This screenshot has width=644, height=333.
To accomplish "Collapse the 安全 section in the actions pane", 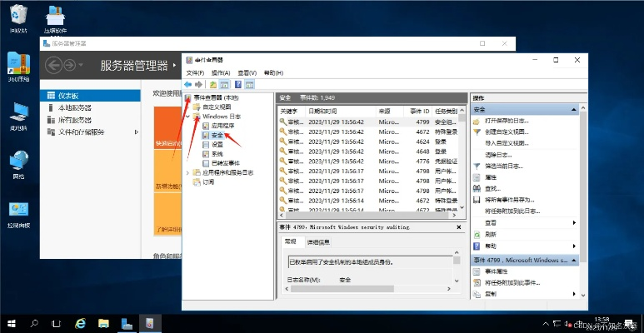I will [574, 110].
